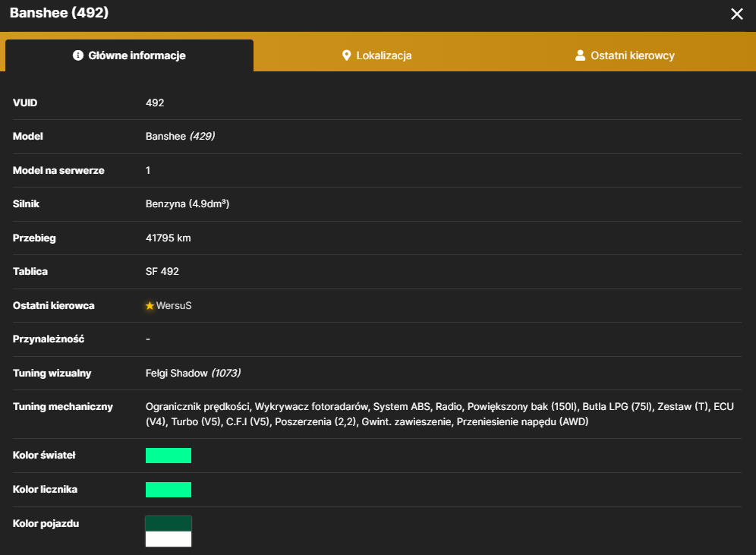The image size is (756, 555).
Task: Click the engine value Benzyna (4.9dm³)
Action: 187,204
